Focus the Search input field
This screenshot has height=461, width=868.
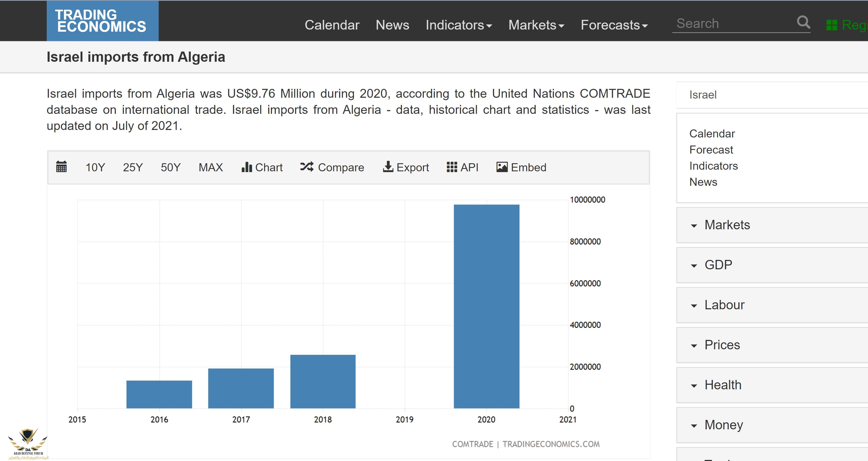735,24
